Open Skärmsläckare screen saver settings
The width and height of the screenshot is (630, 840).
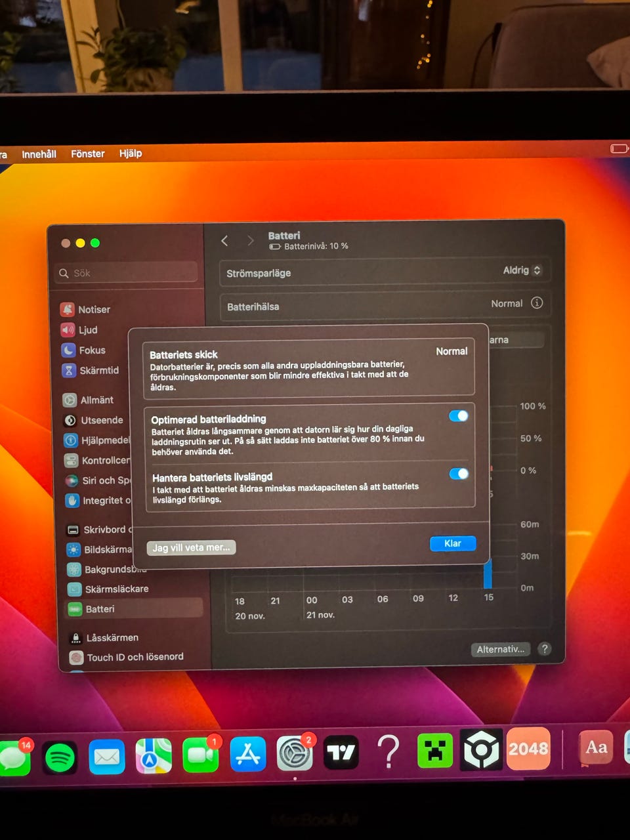[108, 589]
